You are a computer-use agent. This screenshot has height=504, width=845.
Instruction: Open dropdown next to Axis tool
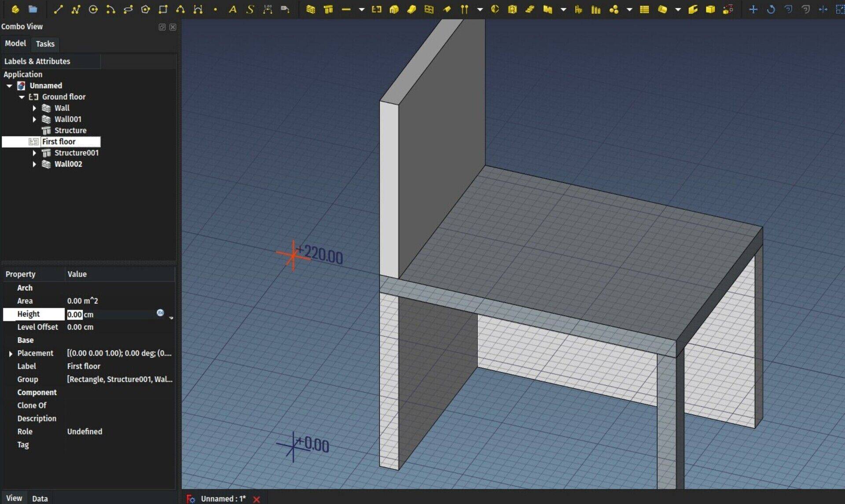[x=480, y=9]
